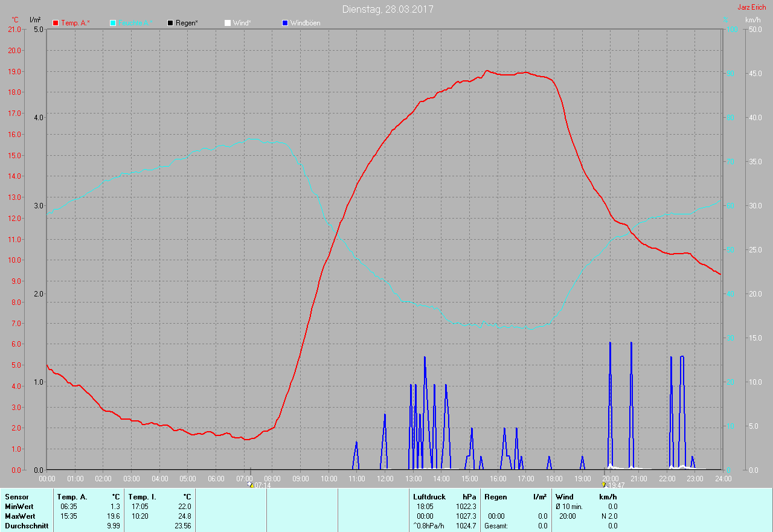Click the indoor maximum value 24.8
Viewport: 773px width, 532px height.
[x=184, y=516]
